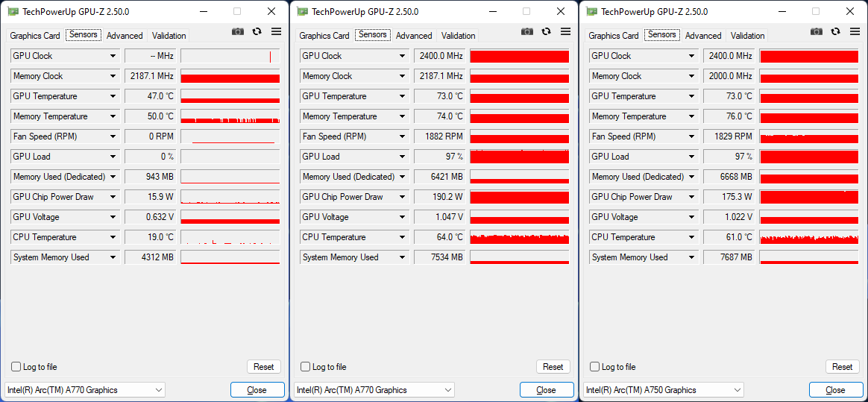Expand the GPU Clock dropdown in the left window

(113, 56)
